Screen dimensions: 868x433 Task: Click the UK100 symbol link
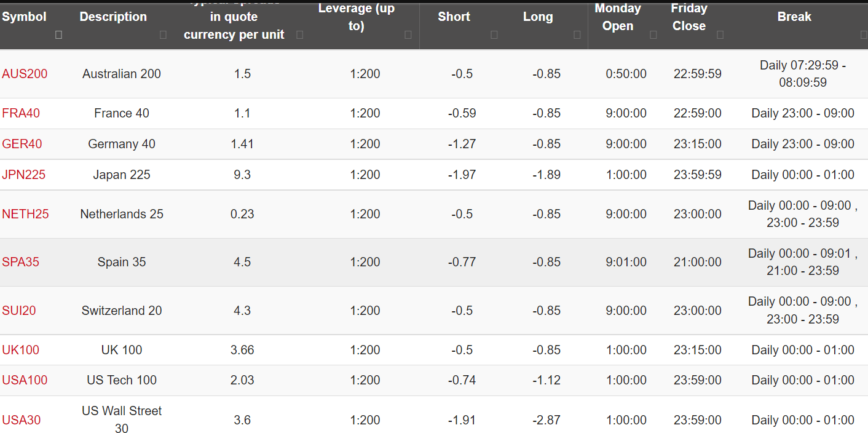pos(20,350)
